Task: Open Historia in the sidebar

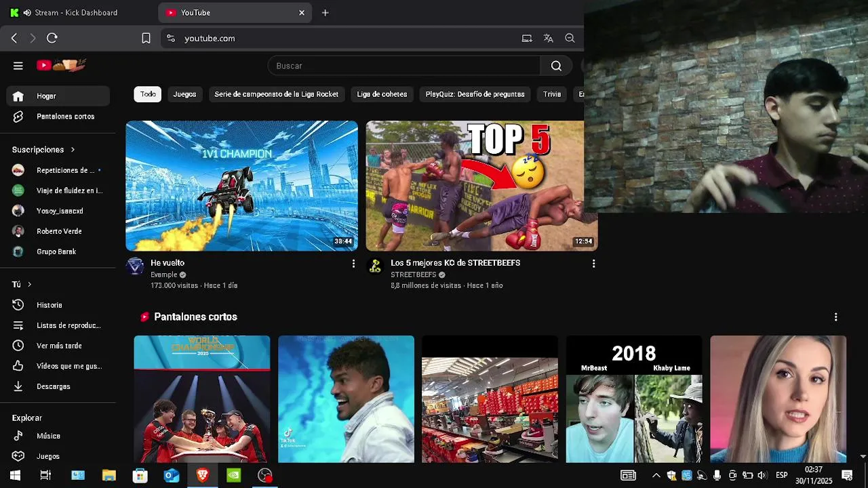Action: coord(58,305)
